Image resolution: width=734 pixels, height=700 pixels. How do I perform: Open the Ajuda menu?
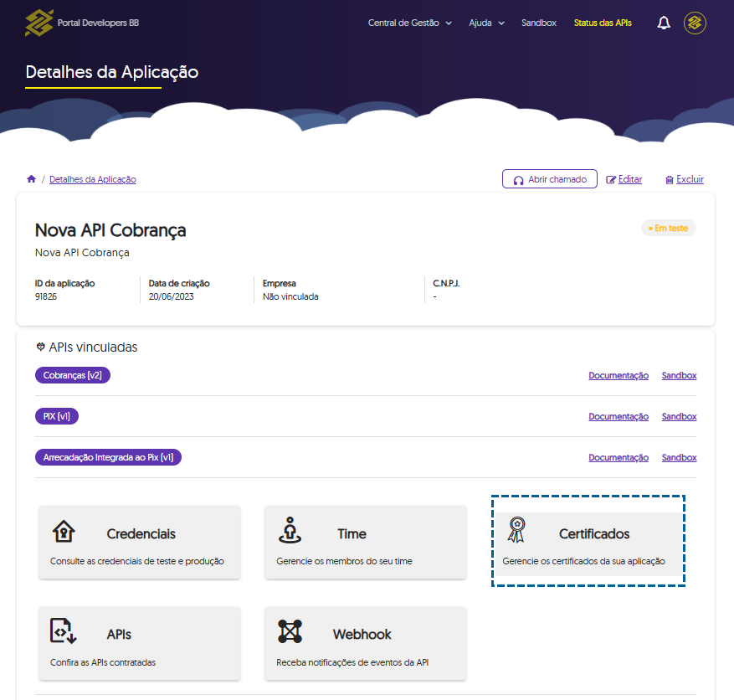click(487, 23)
